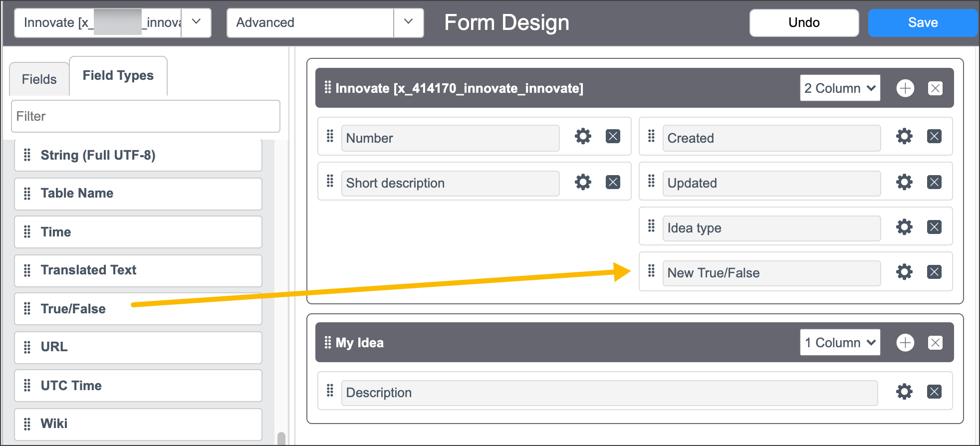
Task: Grab the drag handle of the Innovate section header
Action: [328, 87]
